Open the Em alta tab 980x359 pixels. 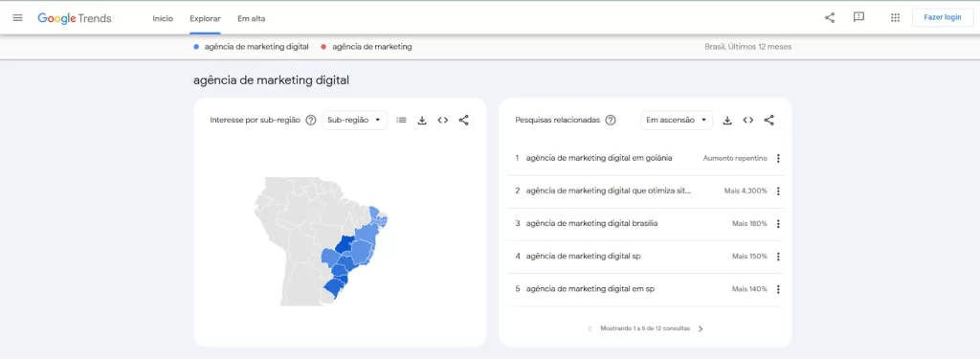(x=252, y=18)
